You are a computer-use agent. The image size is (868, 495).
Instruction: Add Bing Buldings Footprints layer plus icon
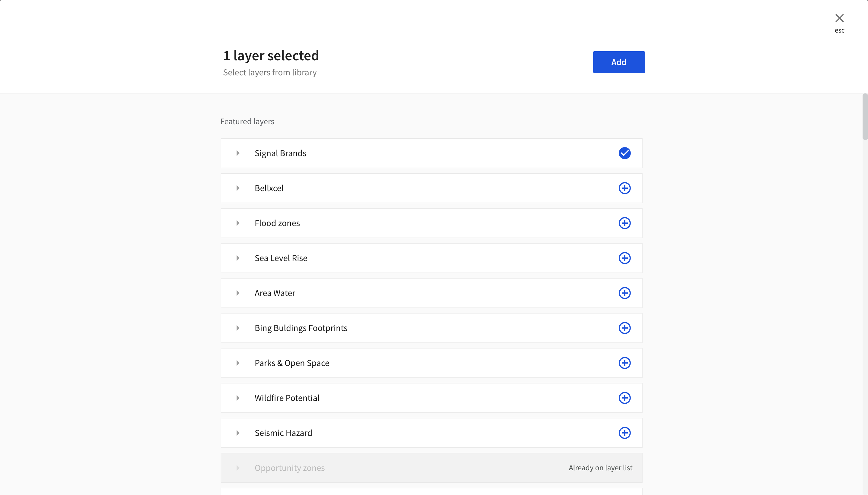tap(624, 328)
